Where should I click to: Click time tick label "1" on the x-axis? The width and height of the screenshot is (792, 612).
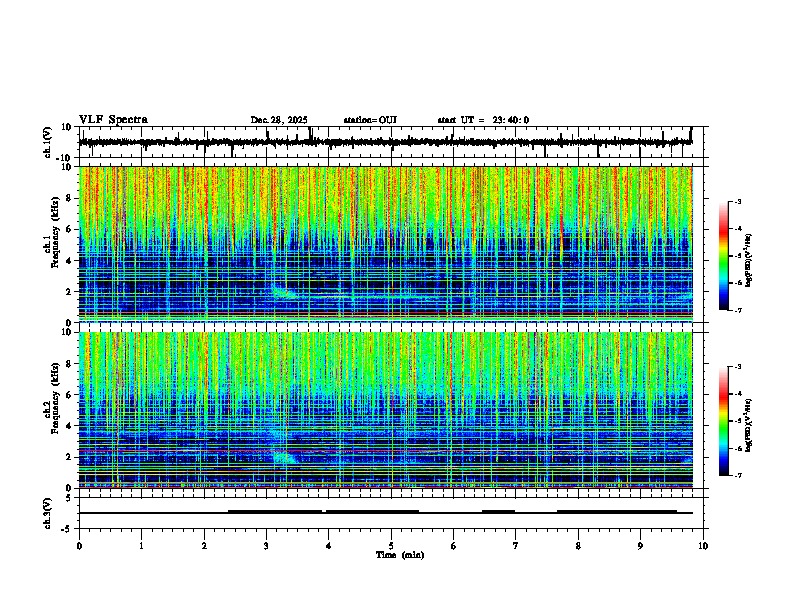point(141,546)
